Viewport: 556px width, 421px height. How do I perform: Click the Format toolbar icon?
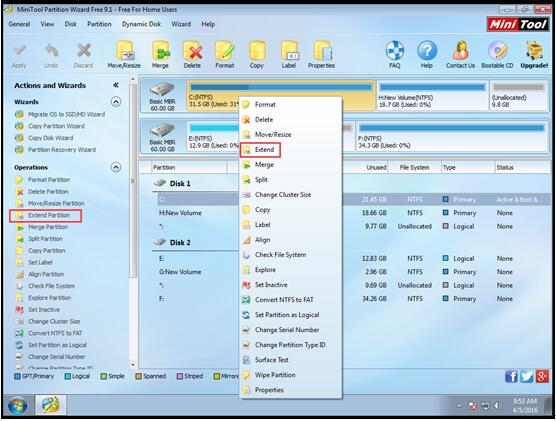pos(225,54)
